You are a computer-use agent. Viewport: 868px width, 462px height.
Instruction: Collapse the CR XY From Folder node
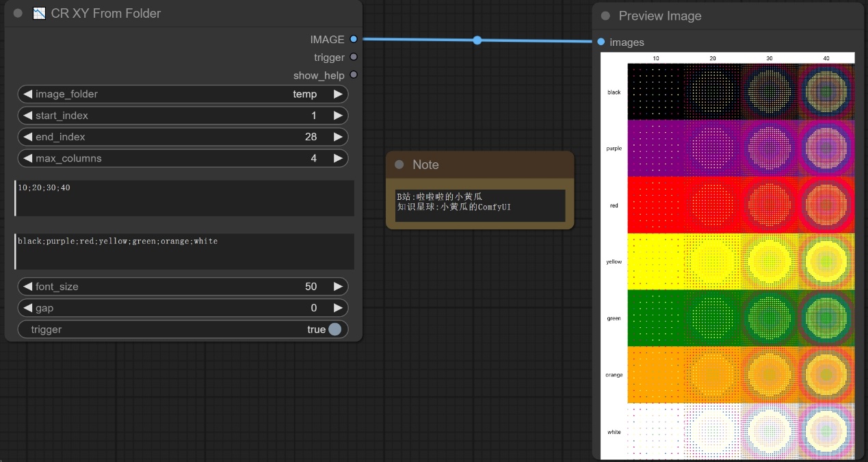tap(18, 14)
